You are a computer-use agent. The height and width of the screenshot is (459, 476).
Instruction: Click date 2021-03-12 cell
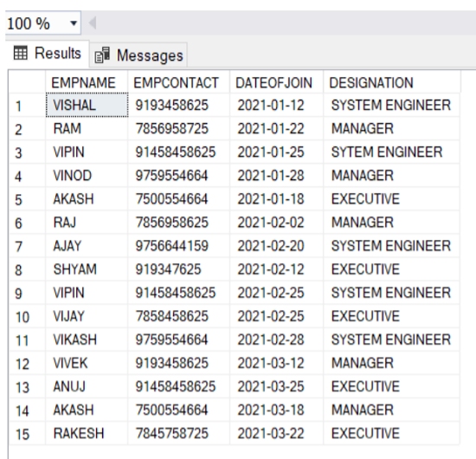(277, 363)
